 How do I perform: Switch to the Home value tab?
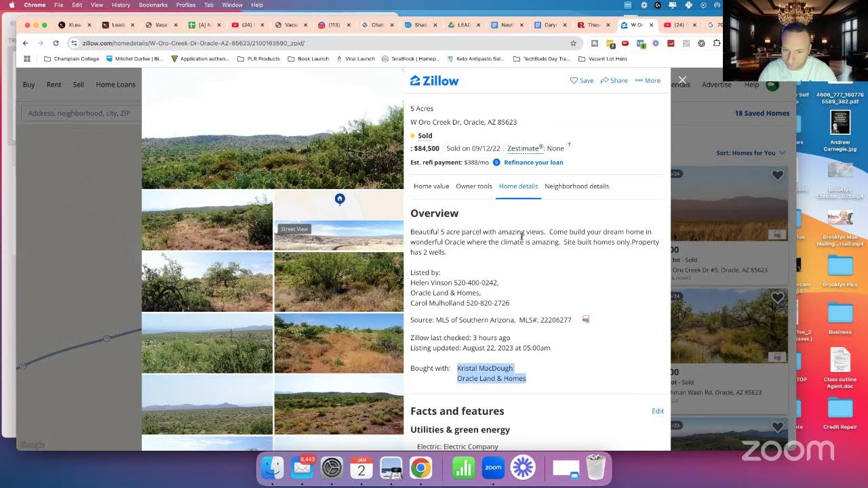click(431, 186)
